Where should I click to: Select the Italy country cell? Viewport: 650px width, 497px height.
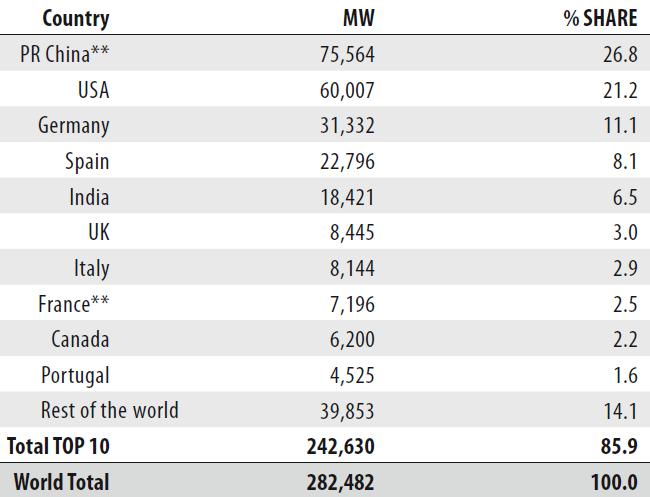pos(92,269)
